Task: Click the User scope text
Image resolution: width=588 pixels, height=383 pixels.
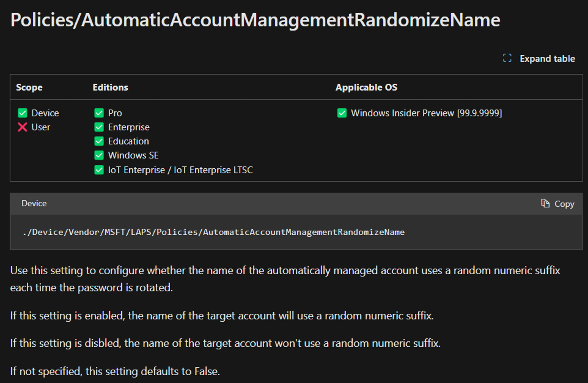Action: 41,127
